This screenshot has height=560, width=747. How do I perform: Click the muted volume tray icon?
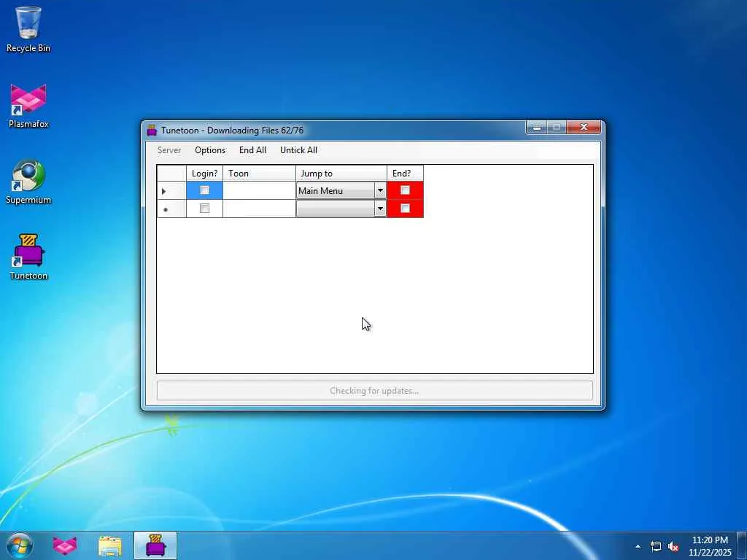pyautogui.click(x=673, y=547)
